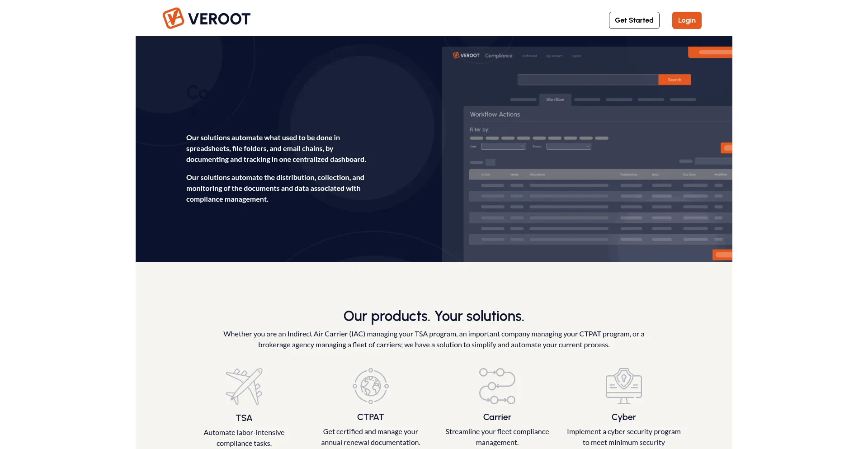Viewport: 868px width, 449px height.
Task: Click 'Streamline your fleet compliance management.' text
Action: (497, 437)
